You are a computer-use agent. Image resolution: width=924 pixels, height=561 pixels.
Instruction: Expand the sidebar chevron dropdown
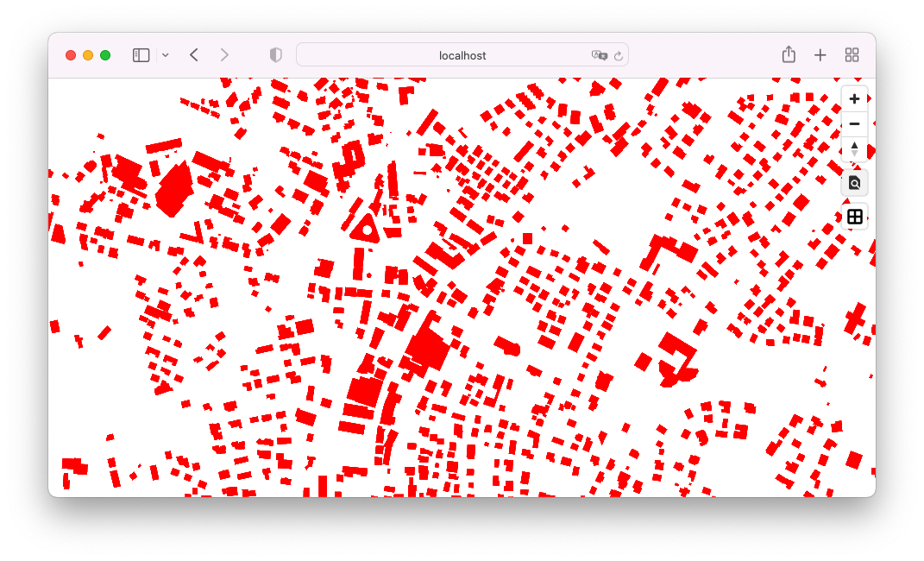click(x=165, y=54)
